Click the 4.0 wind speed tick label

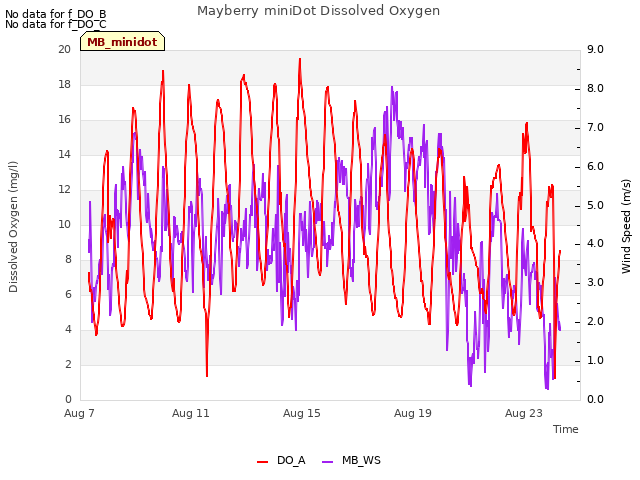595,244
